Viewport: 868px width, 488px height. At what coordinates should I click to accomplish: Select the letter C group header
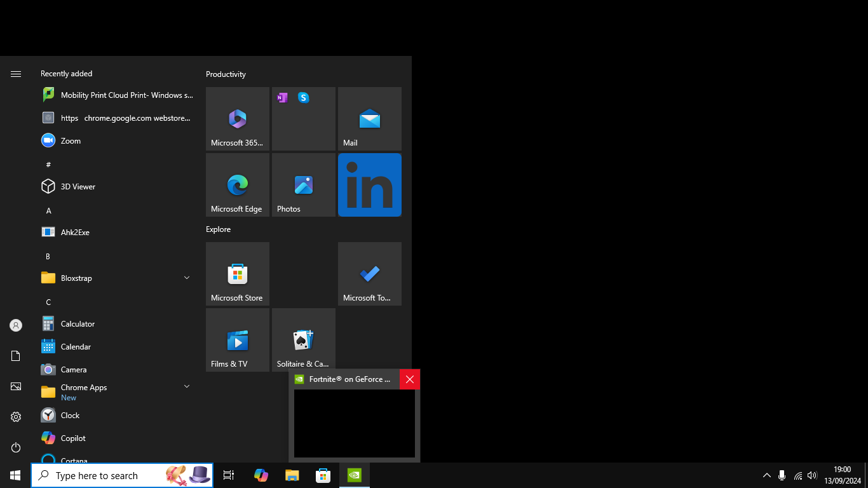coord(48,302)
